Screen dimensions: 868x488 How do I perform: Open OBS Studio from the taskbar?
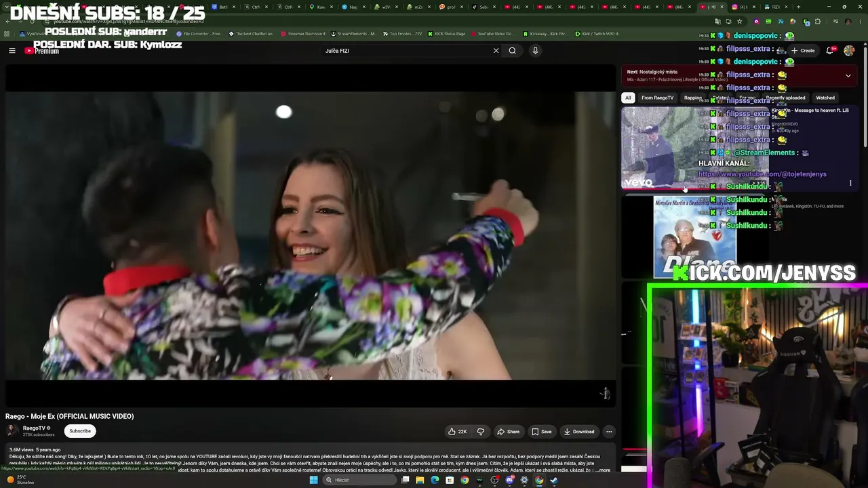point(494,480)
